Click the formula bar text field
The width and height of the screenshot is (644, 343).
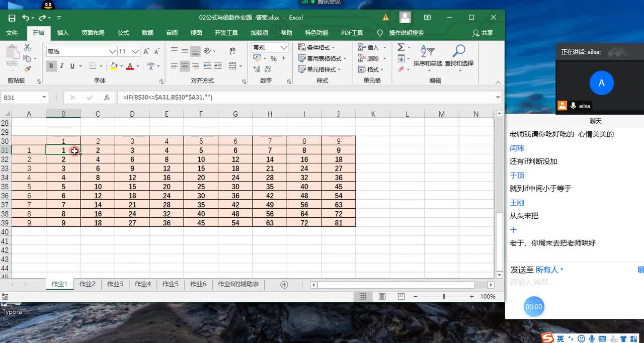pos(307,98)
